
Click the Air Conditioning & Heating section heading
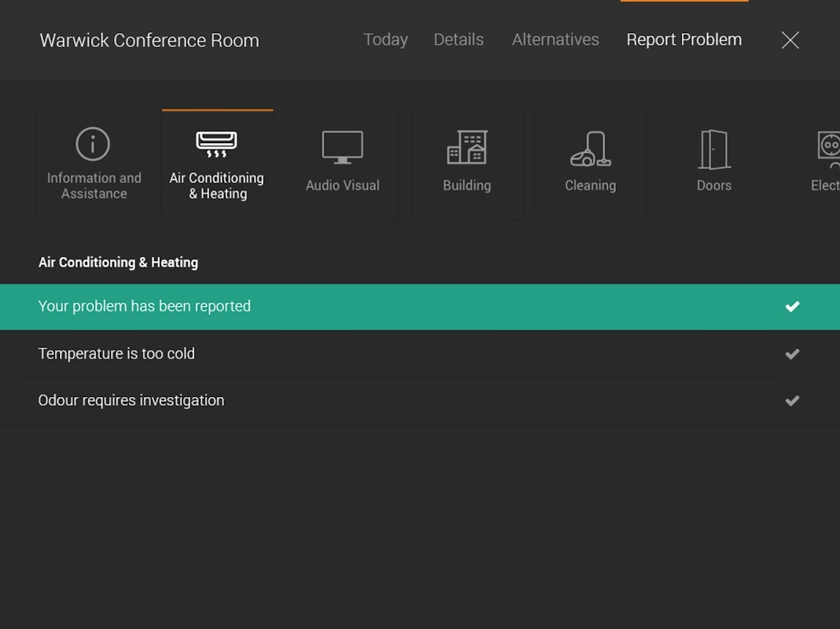point(119,263)
